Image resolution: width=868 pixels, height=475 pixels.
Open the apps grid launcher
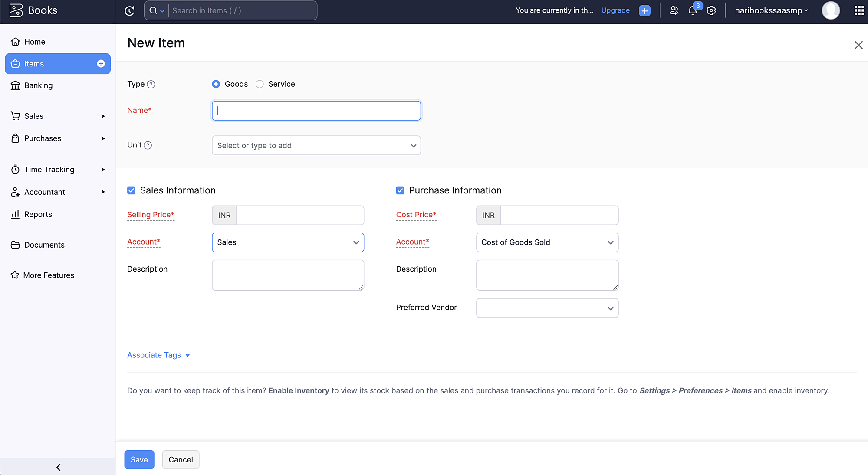[859, 10]
